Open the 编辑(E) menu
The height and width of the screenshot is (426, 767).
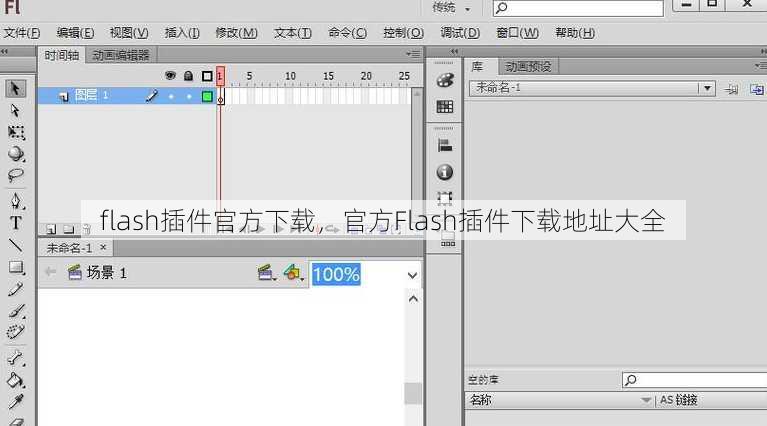coord(75,33)
